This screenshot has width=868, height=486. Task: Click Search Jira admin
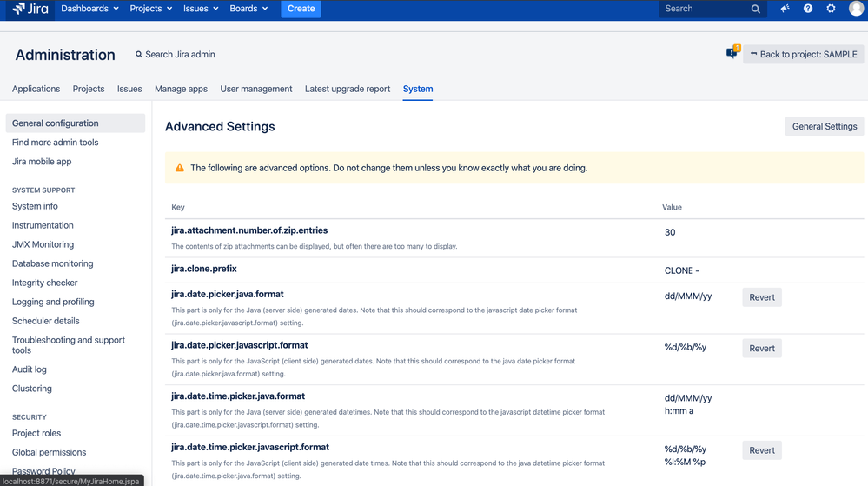(175, 54)
